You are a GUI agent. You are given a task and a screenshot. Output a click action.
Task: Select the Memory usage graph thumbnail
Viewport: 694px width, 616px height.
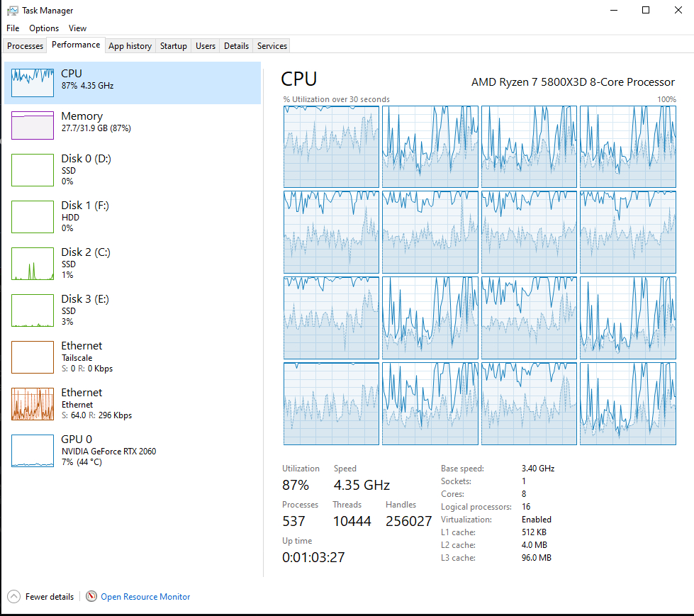[33, 125]
